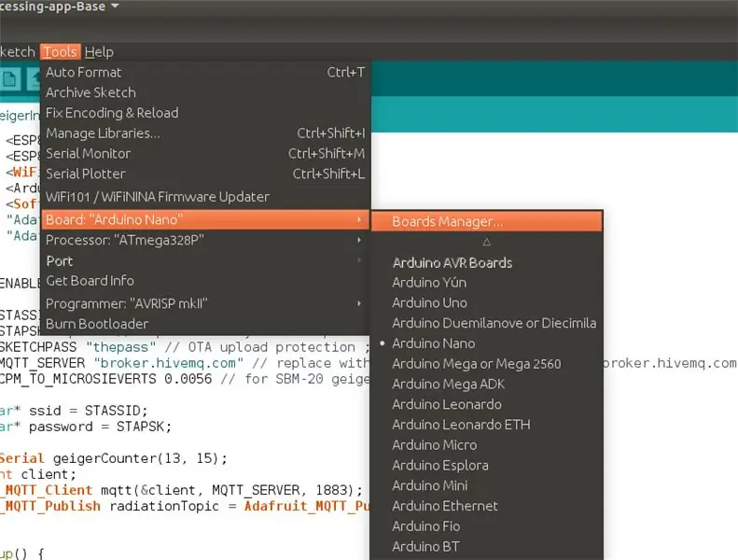Image resolution: width=738 pixels, height=560 pixels.
Task: Select Arduino Micro board
Action: 487,444
